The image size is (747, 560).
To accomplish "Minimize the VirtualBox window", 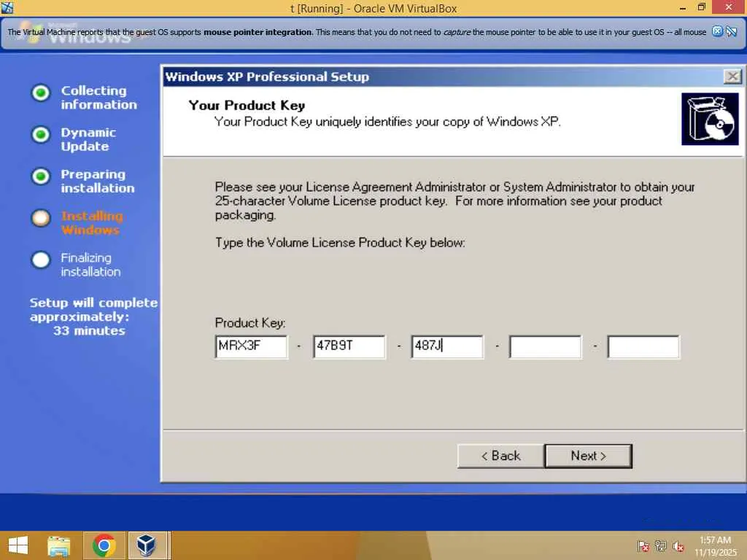I will click(x=683, y=7).
